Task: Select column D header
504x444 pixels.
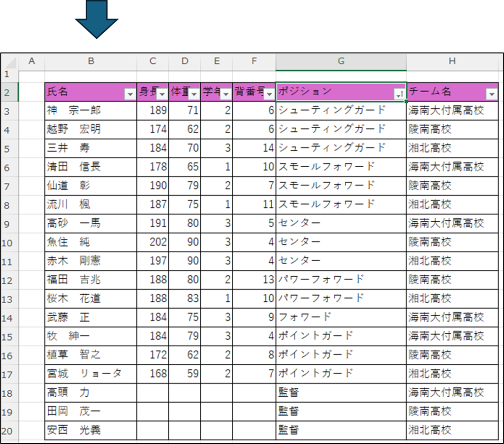Action: coord(185,61)
